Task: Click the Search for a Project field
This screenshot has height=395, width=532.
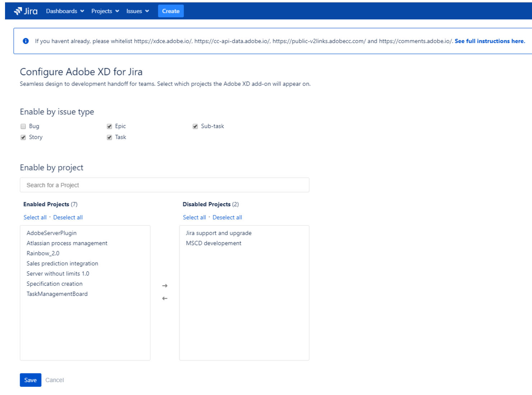Action: pos(165,185)
